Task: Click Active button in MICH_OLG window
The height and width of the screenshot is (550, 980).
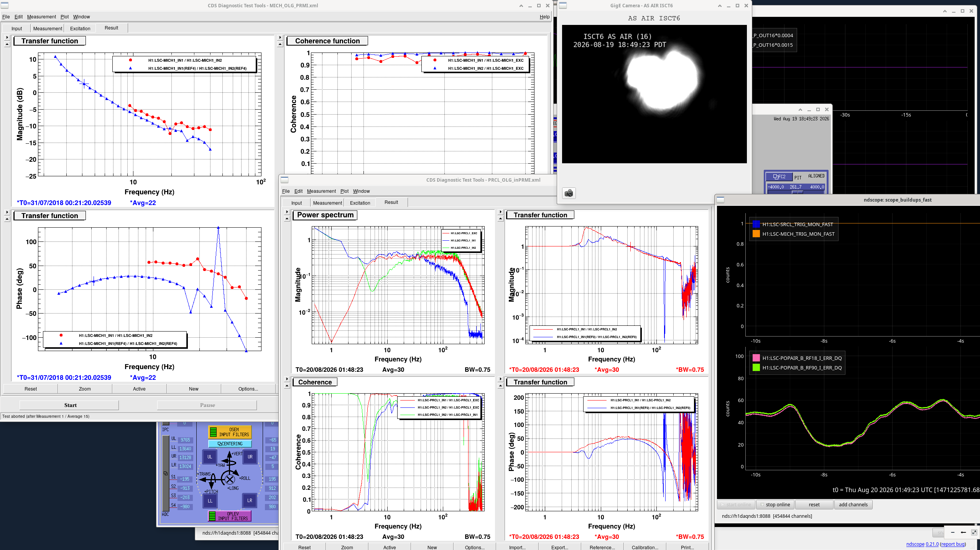Action: click(x=139, y=389)
